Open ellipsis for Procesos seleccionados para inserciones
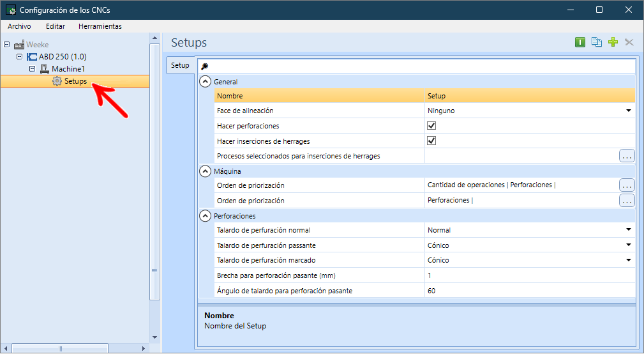 pyautogui.click(x=627, y=157)
